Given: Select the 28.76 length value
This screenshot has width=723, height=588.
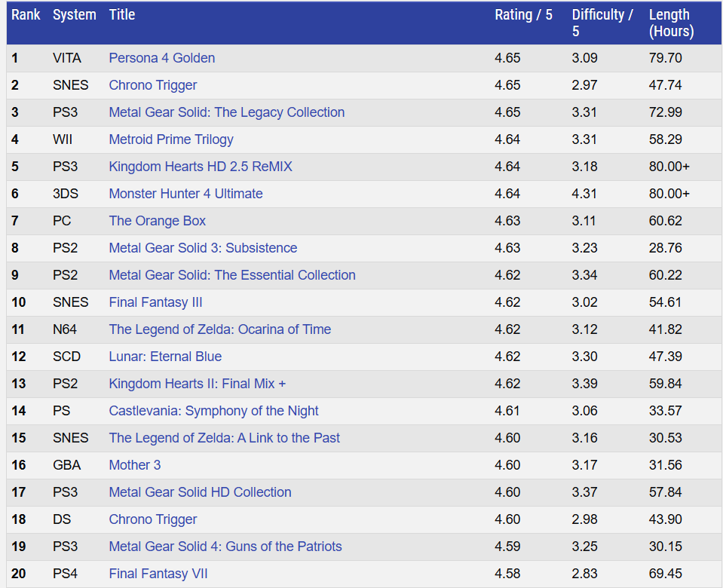Looking at the screenshot, I should [666, 248].
